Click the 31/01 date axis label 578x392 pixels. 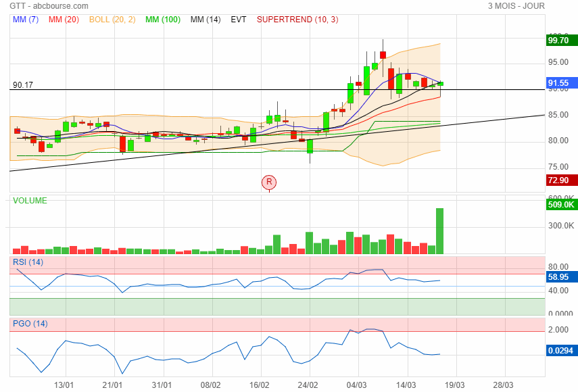162,385
